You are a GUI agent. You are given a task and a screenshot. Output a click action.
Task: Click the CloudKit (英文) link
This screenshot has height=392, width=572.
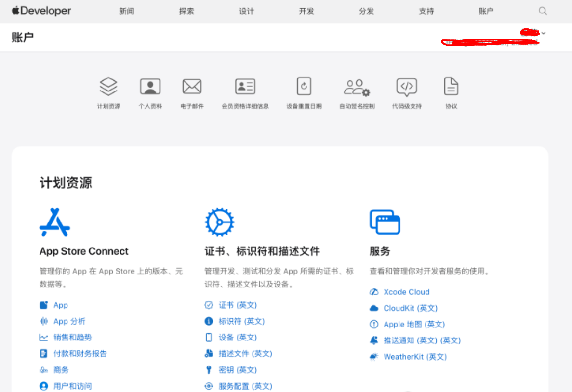410,308
